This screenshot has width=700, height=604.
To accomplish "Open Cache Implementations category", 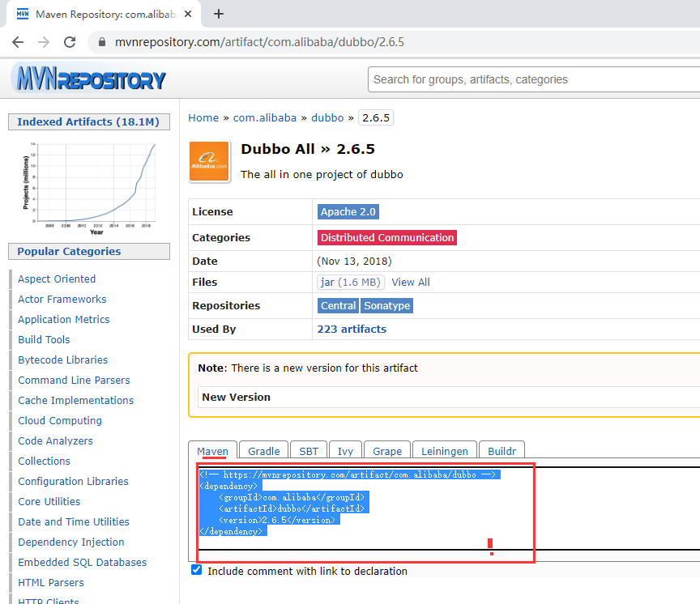I will (76, 400).
